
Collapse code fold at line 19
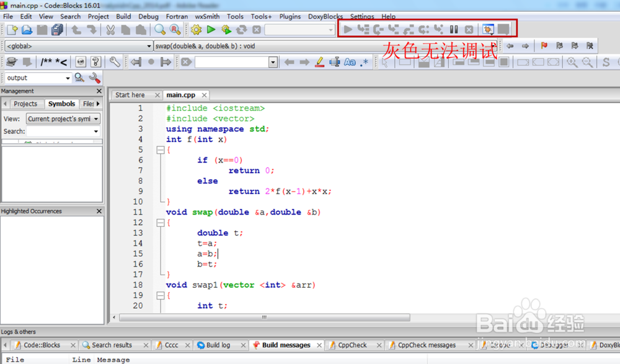point(160,296)
